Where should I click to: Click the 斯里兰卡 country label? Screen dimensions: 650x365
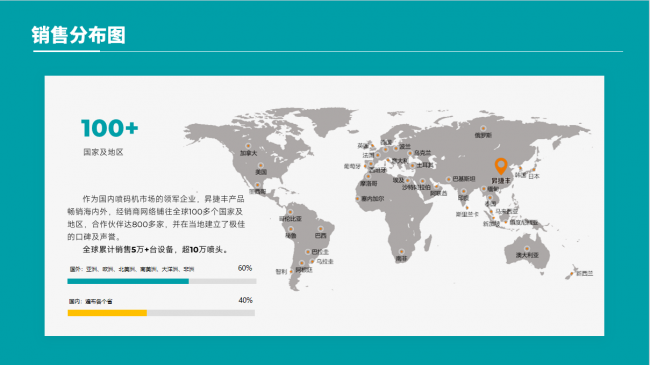(467, 214)
